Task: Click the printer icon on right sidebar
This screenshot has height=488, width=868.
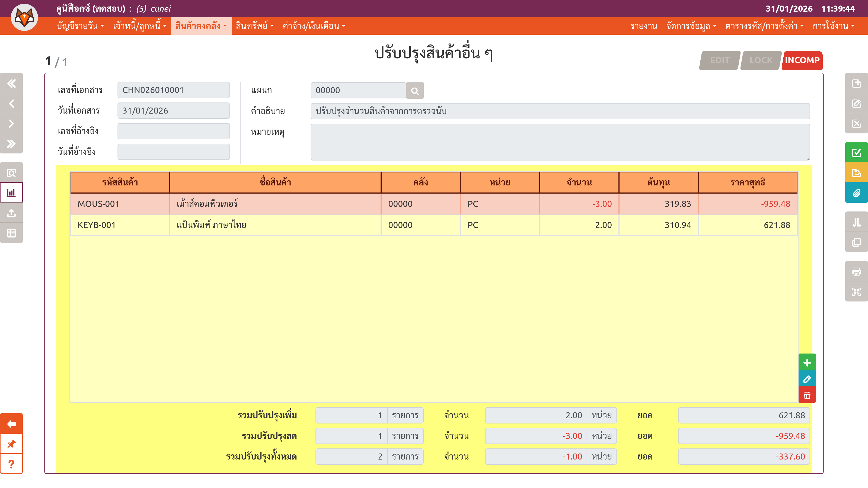Action: (856, 271)
